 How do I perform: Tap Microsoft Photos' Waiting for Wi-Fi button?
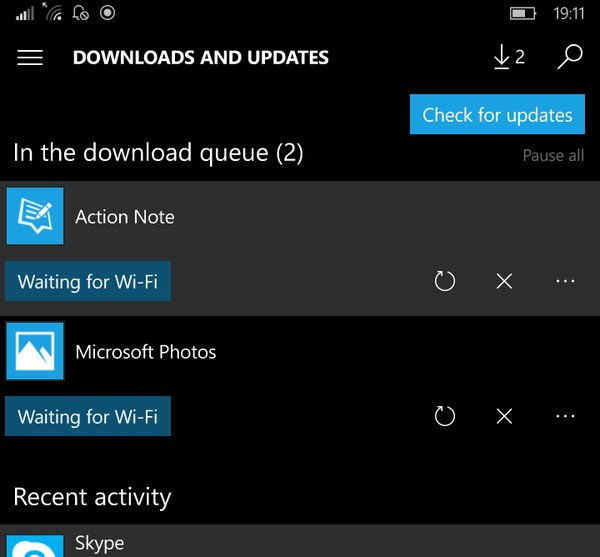(88, 416)
